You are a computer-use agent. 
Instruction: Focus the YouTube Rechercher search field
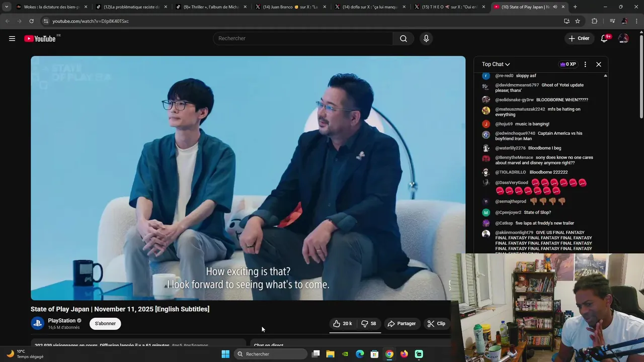[x=303, y=39]
